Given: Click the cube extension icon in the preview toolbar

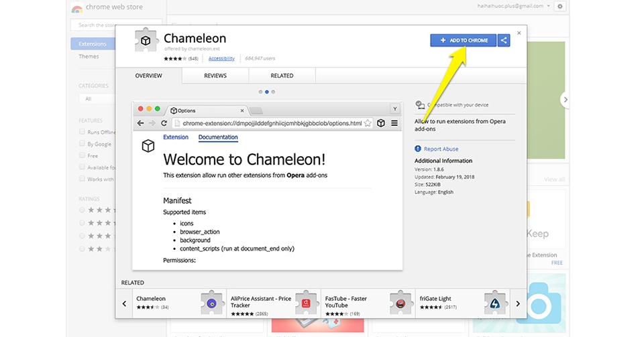Looking at the screenshot, I should [381, 123].
